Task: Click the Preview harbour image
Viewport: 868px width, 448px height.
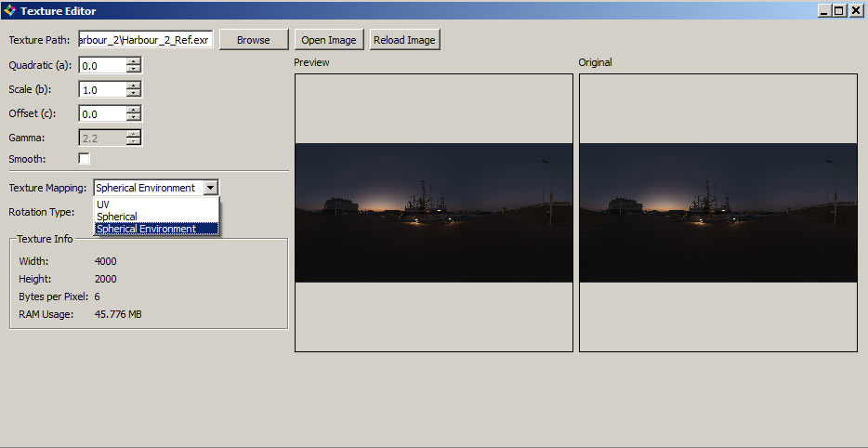Action: [433, 213]
